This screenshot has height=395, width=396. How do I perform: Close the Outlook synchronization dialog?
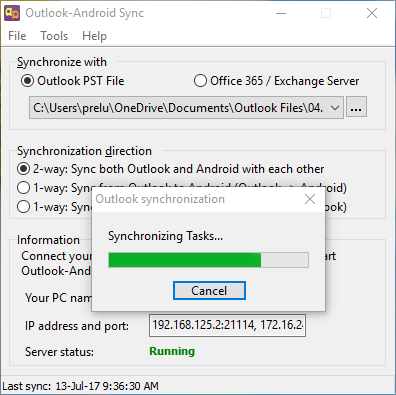310,199
